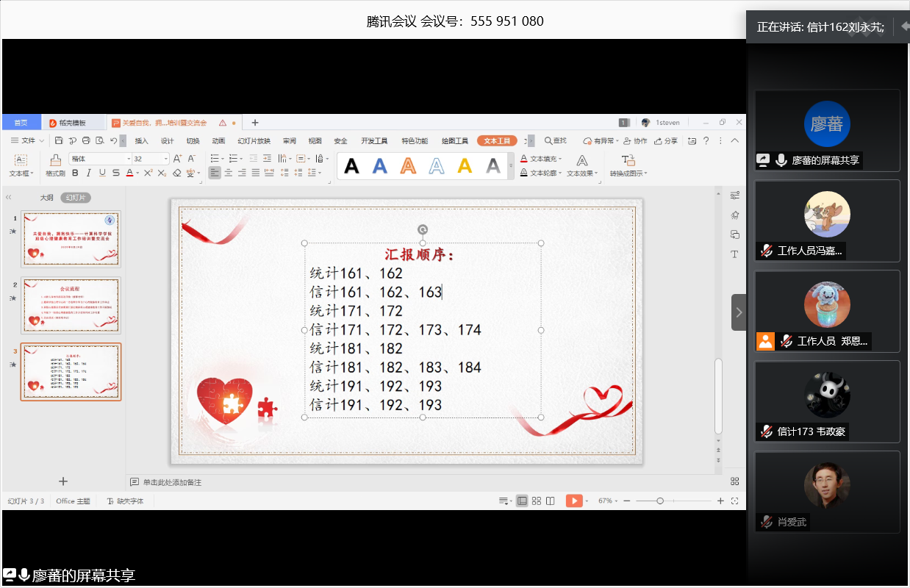Start slideshow with the orange play button
Viewport: 910px width, 588px height.
pos(573,501)
